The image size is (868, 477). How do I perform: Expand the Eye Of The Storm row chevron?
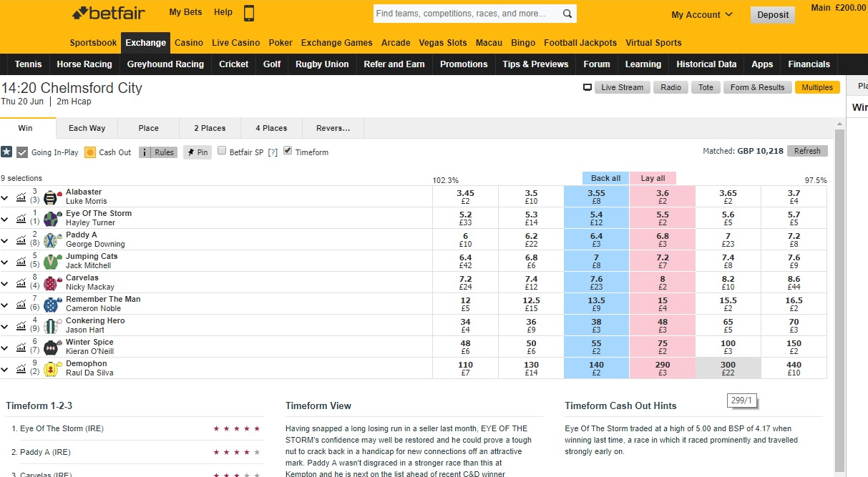click(x=5, y=219)
